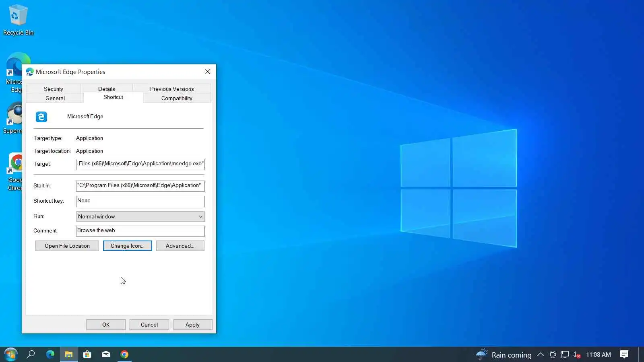Viewport: 644px width, 362px height.
Task: Switch to the Details tab
Action: click(x=107, y=89)
